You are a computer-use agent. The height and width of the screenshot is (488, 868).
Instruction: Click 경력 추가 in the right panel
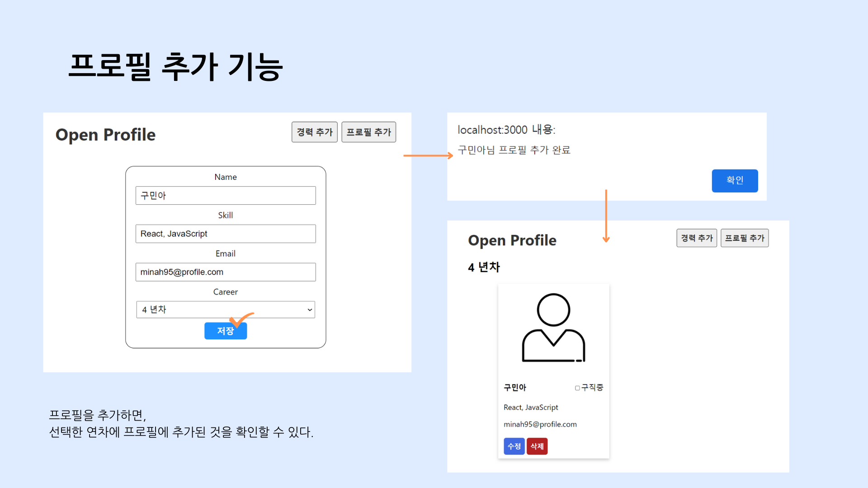coord(696,238)
